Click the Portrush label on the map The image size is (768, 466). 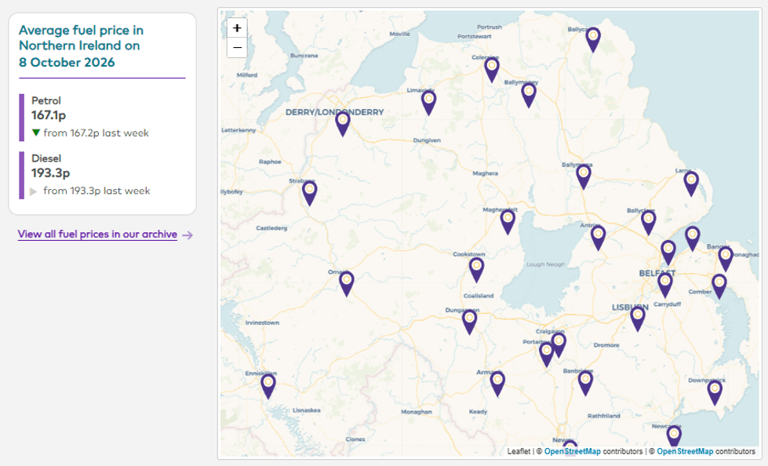click(x=489, y=27)
